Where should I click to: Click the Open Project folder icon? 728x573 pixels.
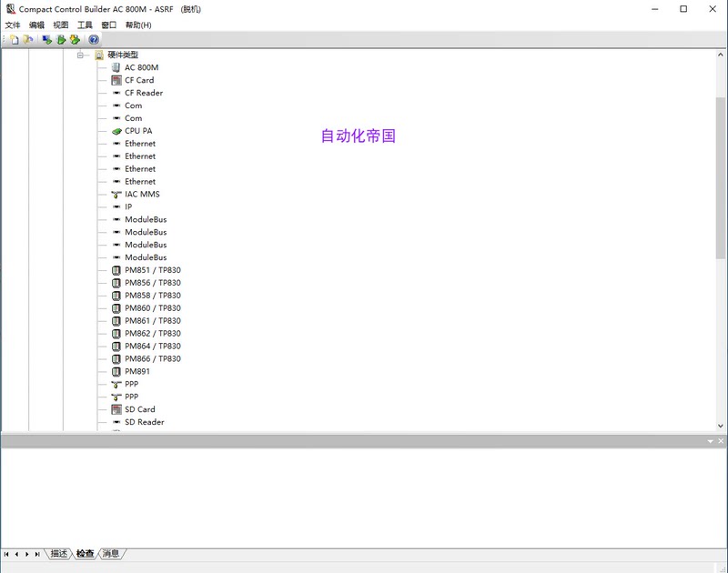[28, 40]
